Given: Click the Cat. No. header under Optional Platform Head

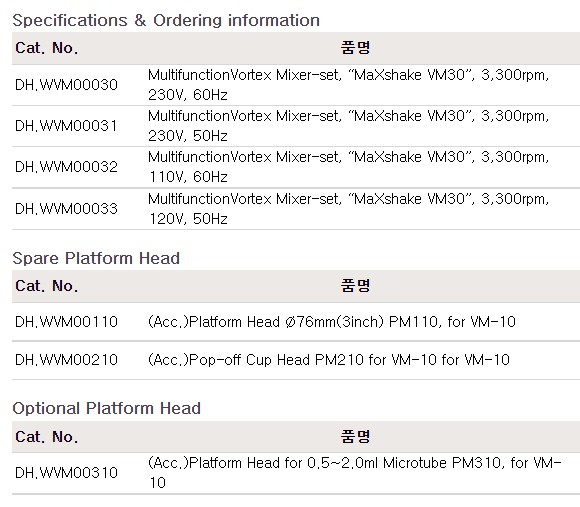Looking at the screenshot, I should click(47, 437).
